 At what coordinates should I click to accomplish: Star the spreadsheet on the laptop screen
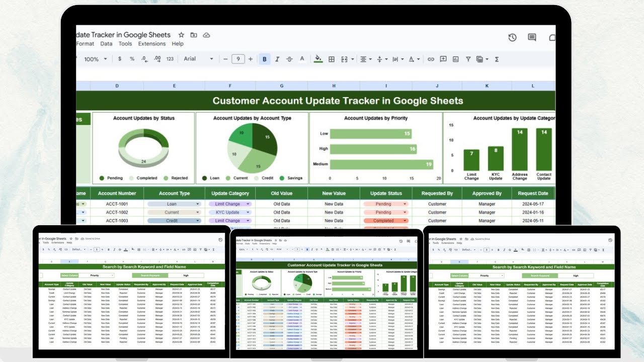pos(181,35)
